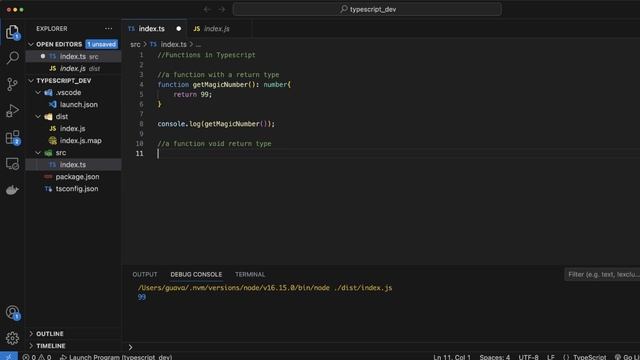The image size is (640, 360).
Task: Click unsaved dot on index.ts tab
Action: 178,29
